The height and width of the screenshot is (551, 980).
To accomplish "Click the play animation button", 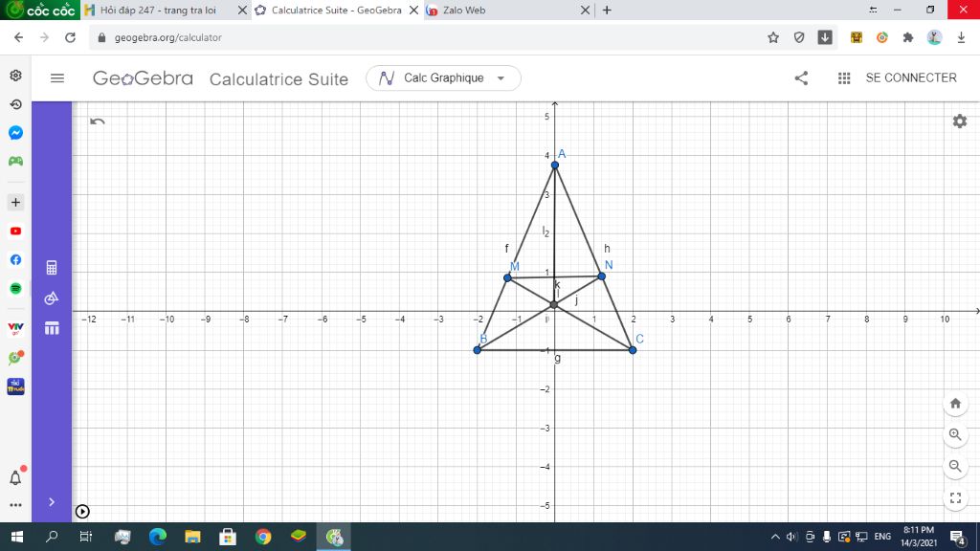I will [82, 512].
